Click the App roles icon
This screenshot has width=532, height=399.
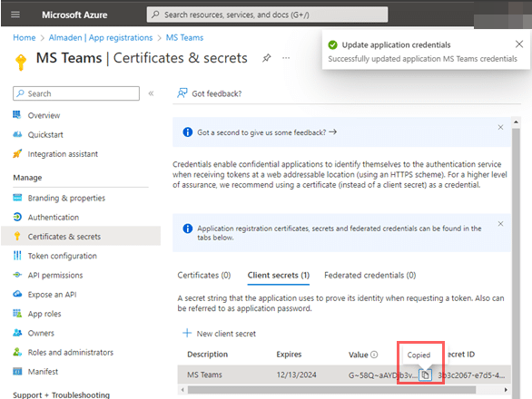(x=17, y=313)
